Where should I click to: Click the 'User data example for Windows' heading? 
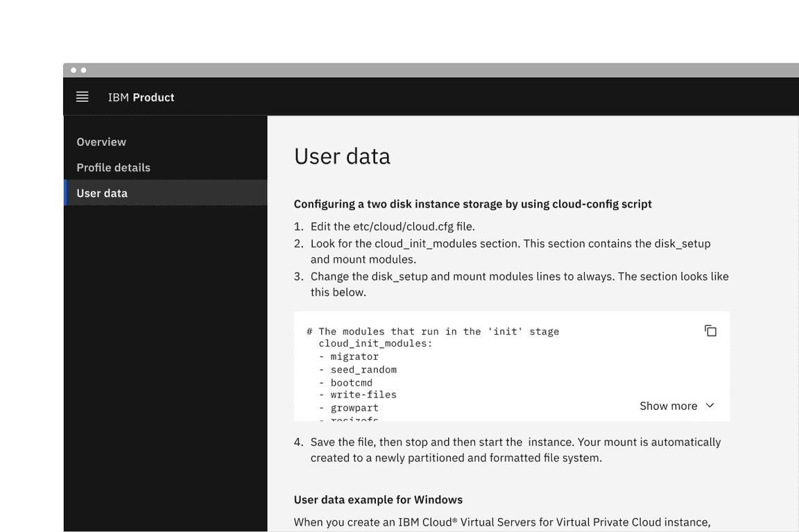pyautogui.click(x=378, y=499)
